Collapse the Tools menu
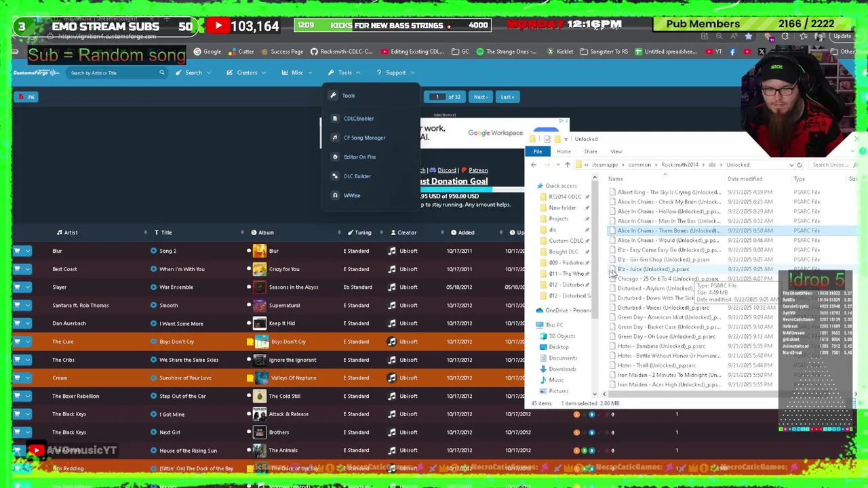 (344, 73)
